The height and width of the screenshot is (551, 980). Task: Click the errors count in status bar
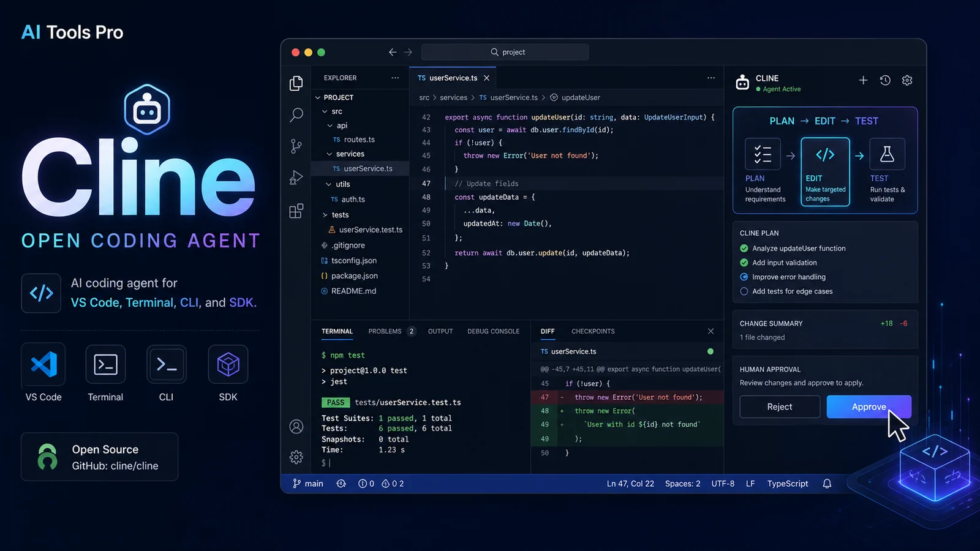click(x=366, y=484)
